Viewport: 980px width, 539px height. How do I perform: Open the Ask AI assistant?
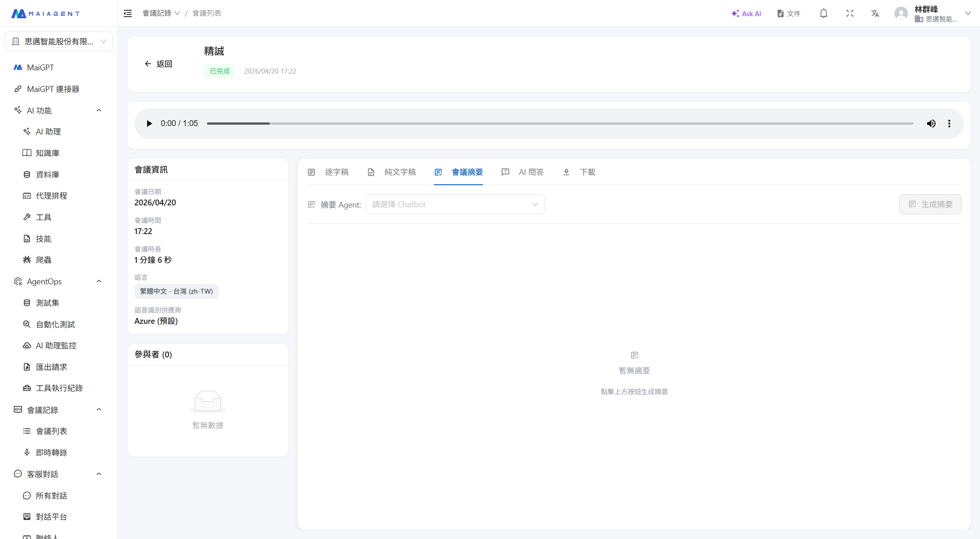(x=746, y=13)
